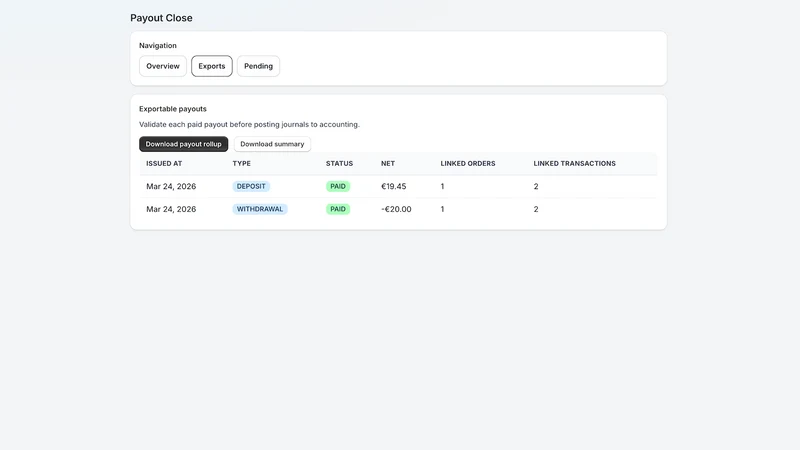Click linked orders count in WITHDRAWAL row
Image resolution: width=800 pixels, height=450 pixels.
click(442, 209)
